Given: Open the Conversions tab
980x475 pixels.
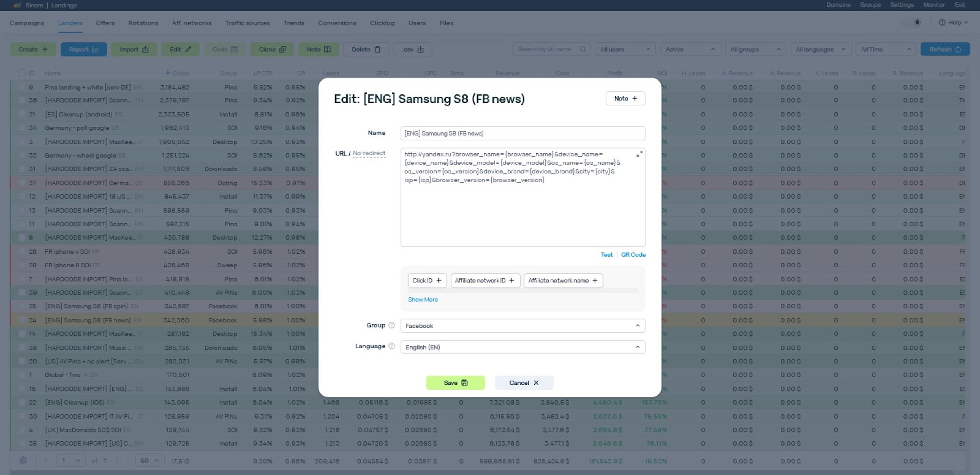Looking at the screenshot, I should (337, 23).
